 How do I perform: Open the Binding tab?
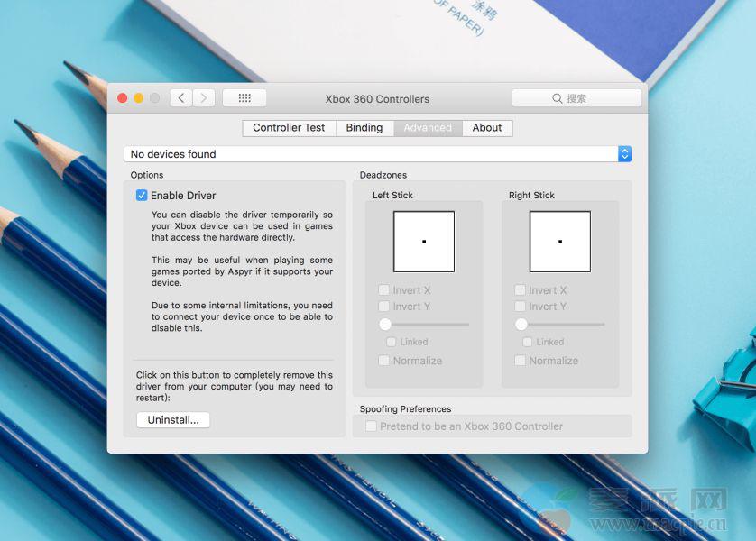[x=364, y=128]
